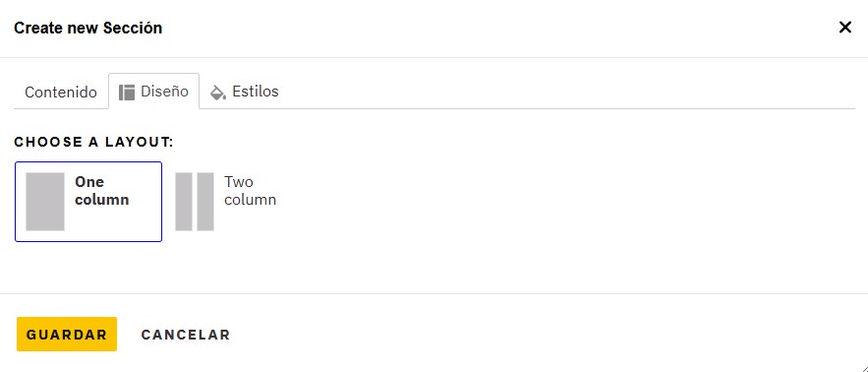Click the Estilos paint bucket icon
The width and height of the screenshot is (868, 372).
click(x=218, y=93)
